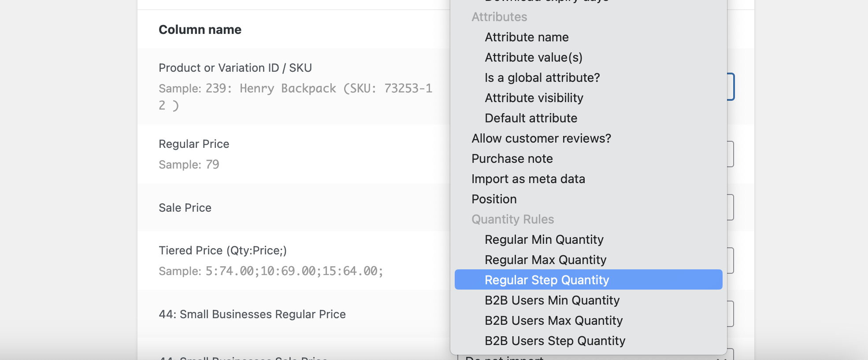Open Small Businesses Regular Price mapping dropdown
Screen dimensions: 868x360
pyautogui.click(x=730, y=314)
